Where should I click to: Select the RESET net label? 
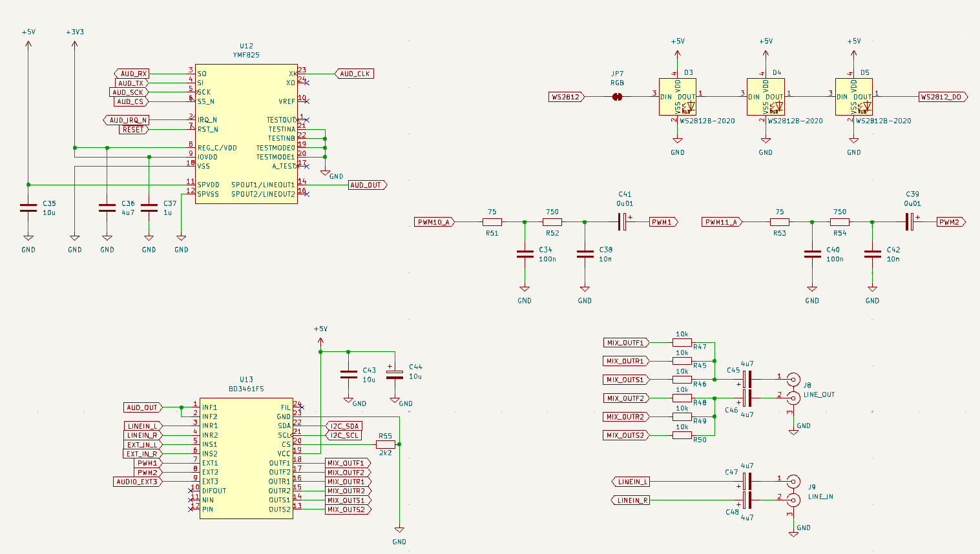pyautogui.click(x=134, y=129)
